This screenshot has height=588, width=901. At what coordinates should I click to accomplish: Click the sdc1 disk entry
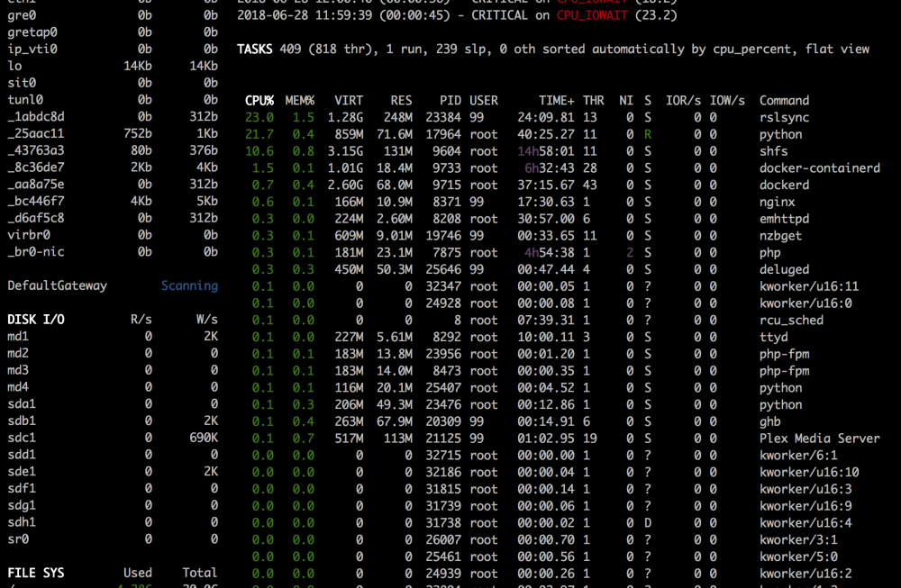pyautogui.click(x=22, y=438)
